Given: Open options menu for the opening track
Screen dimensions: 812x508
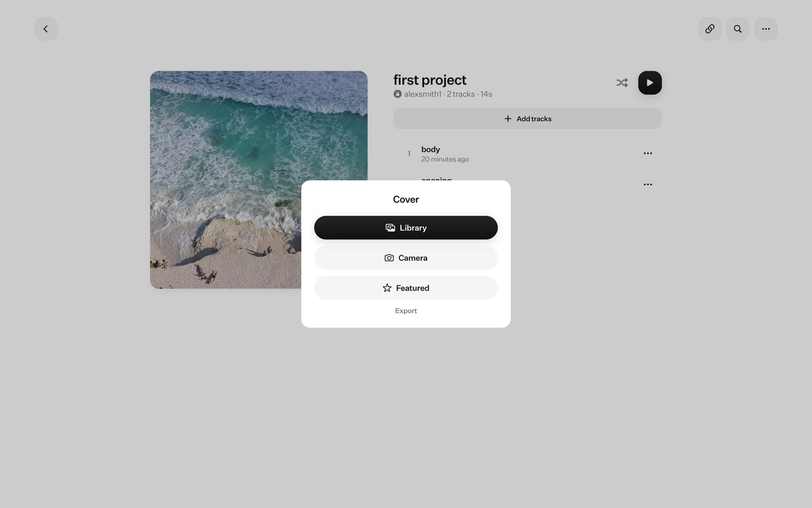Looking at the screenshot, I should tap(647, 185).
